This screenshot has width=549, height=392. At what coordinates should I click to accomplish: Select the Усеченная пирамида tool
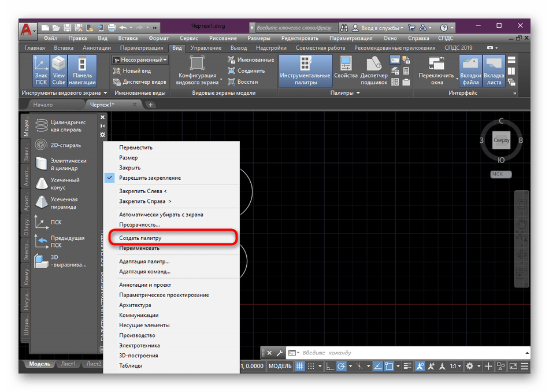[x=57, y=203]
